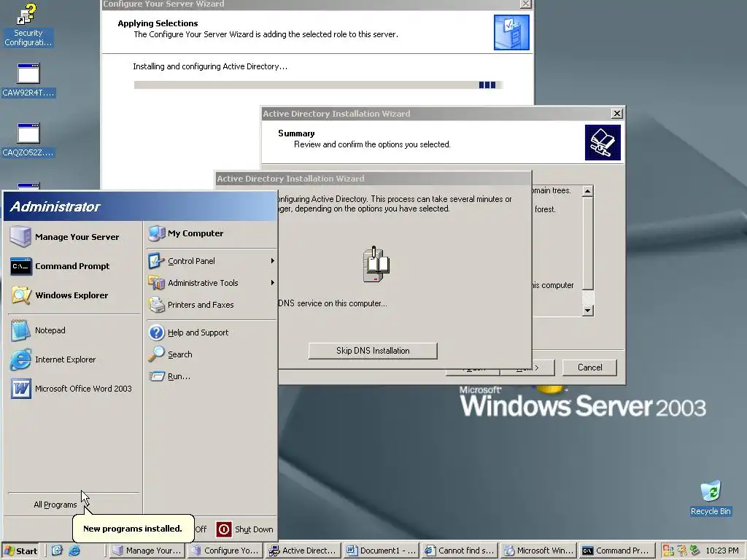This screenshot has width=747, height=560.
Task: Launch Command Prompt from Start menu
Action: (74, 266)
